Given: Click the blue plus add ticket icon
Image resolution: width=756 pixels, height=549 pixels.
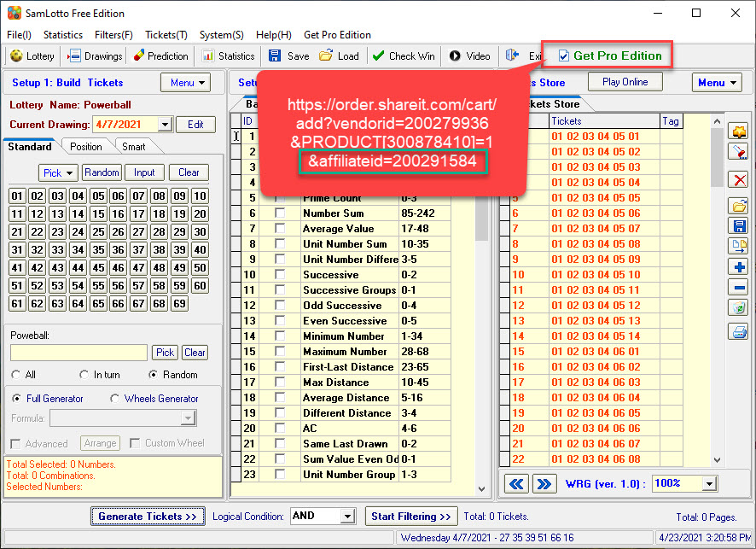Looking at the screenshot, I should [x=740, y=267].
